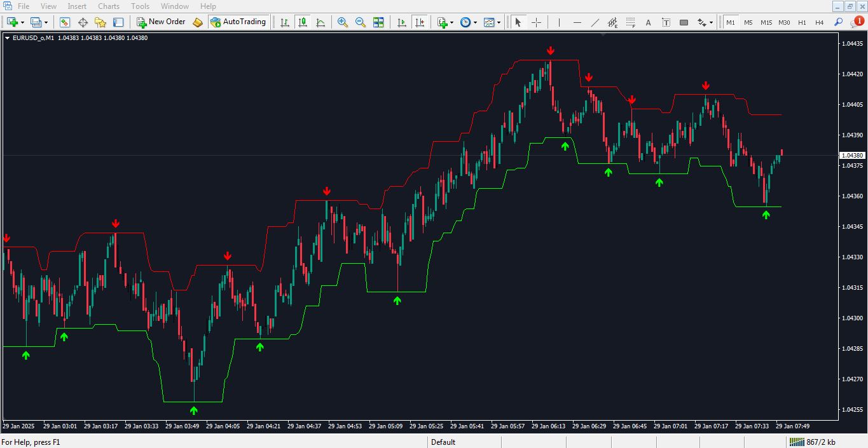Expand the new chart dropdown arrow
868x448 pixels.
pos(22,22)
